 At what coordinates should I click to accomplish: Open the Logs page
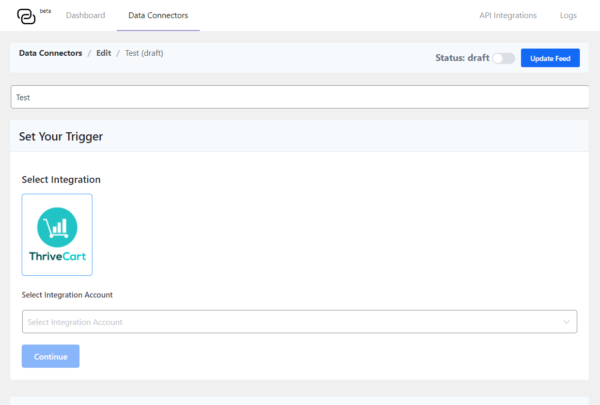(x=568, y=15)
